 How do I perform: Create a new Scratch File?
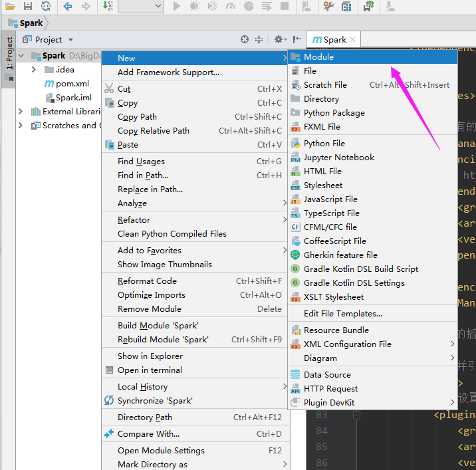click(373, 85)
